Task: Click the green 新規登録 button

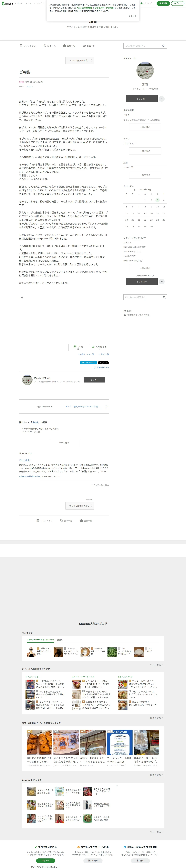Action: click(163, 3)
